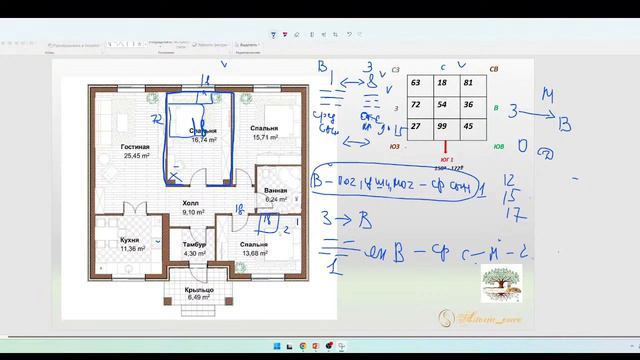The image size is (640, 360).
Task: Click grid cell with value 45
Action: 473,129
